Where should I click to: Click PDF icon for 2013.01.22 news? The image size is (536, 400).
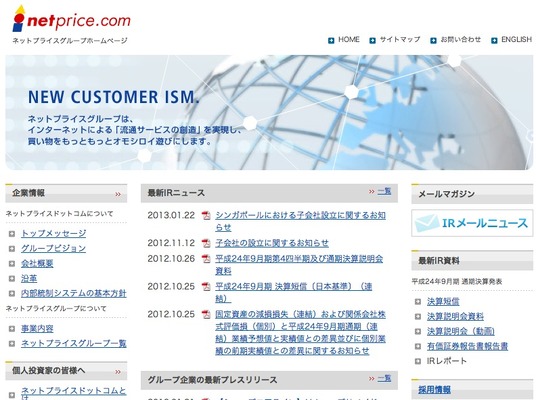[x=206, y=215]
